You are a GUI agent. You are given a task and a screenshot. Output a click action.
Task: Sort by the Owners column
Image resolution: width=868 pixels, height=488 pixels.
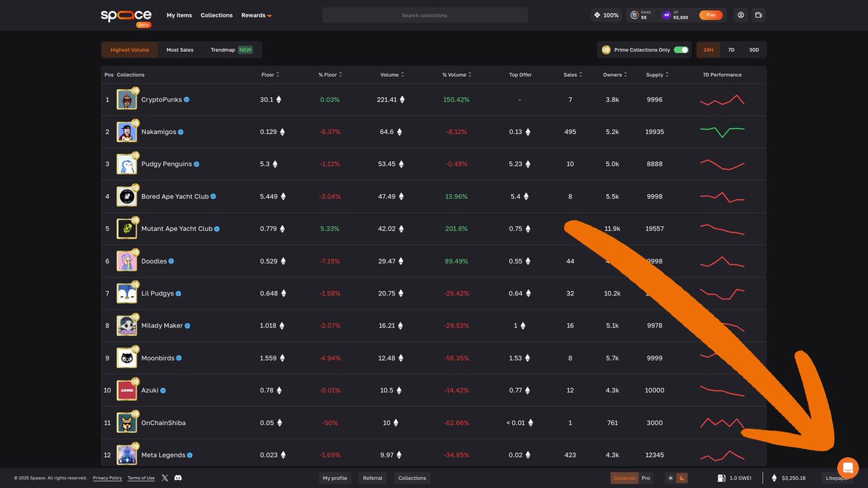615,75
